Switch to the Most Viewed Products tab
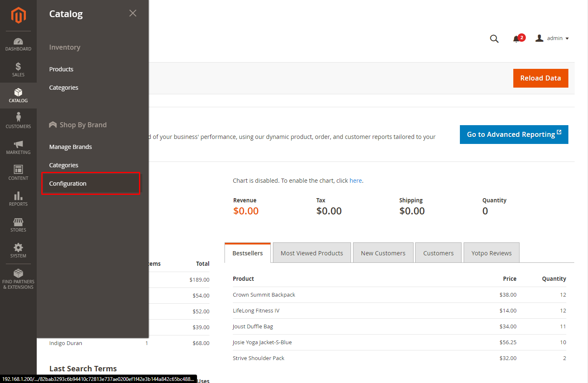Viewport: 588px width, 383px height. coord(312,253)
